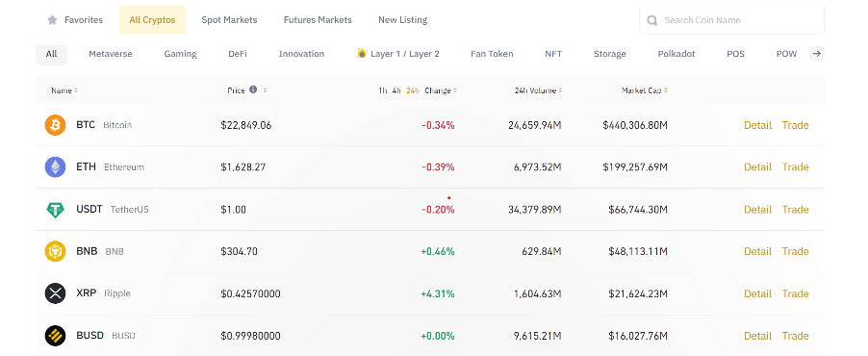Click the BNB price $304.70
The image size is (868, 356).
(x=240, y=251)
